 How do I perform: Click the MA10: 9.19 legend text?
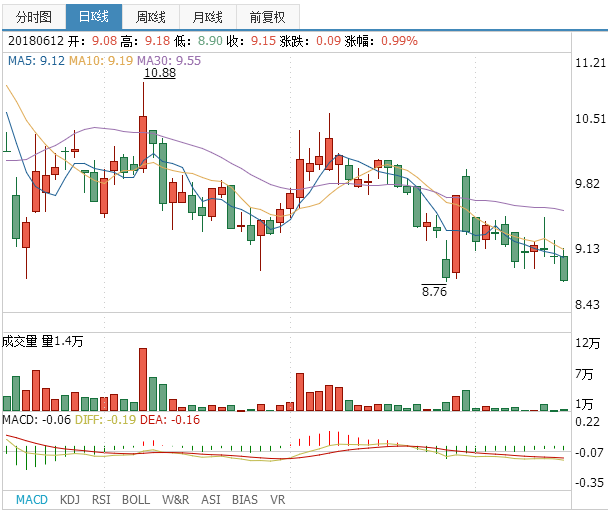[101, 61]
